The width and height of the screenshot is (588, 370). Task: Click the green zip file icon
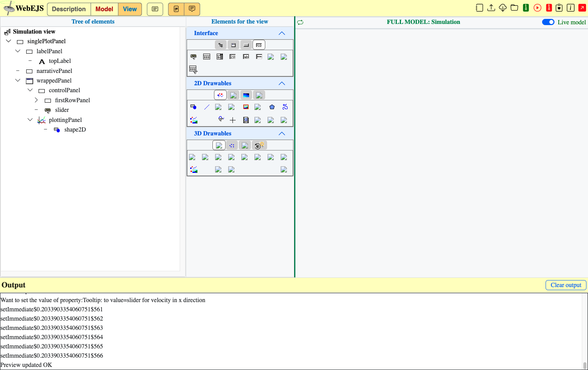pyautogui.click(x=526, y=8)
